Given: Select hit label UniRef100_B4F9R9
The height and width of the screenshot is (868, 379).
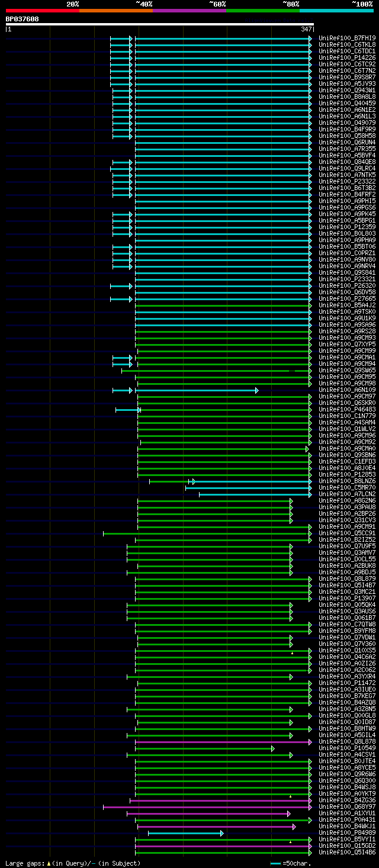Looking at the screenshot, I should (x=347, y=129).
